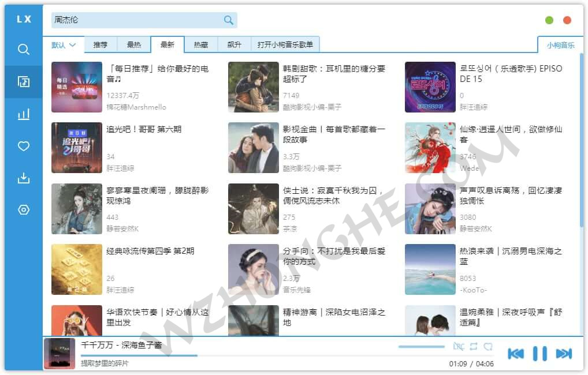Pause the currently playing song

click(539, 353)
